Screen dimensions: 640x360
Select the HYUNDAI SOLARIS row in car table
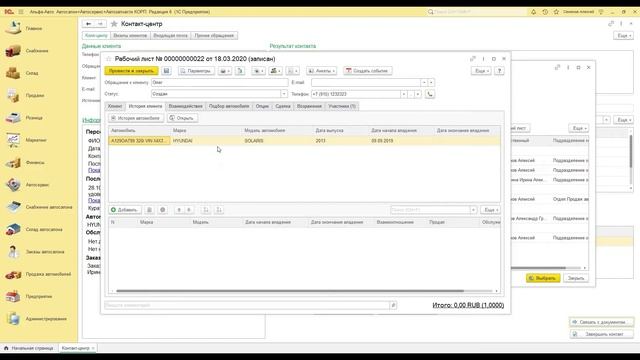coord(304,141)
